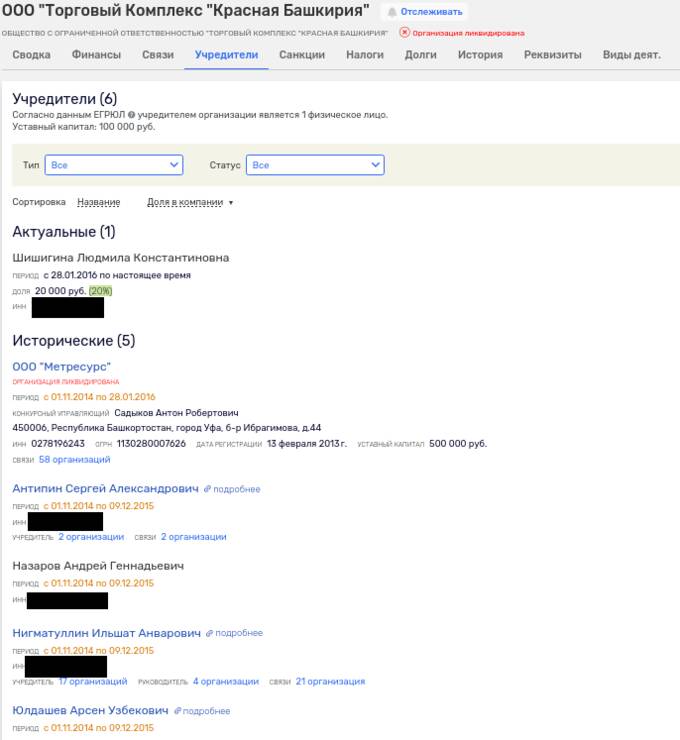Click link icon next to Нигматуллин Ильшат Анварович
Image resolution: width=680 pixels, height=740 pixels.
(210, 633)
